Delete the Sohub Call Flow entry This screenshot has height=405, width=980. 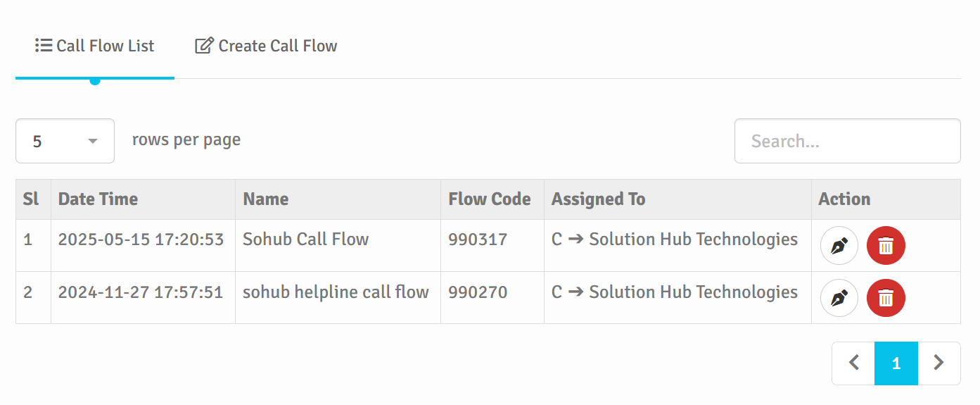pos(886,246)
